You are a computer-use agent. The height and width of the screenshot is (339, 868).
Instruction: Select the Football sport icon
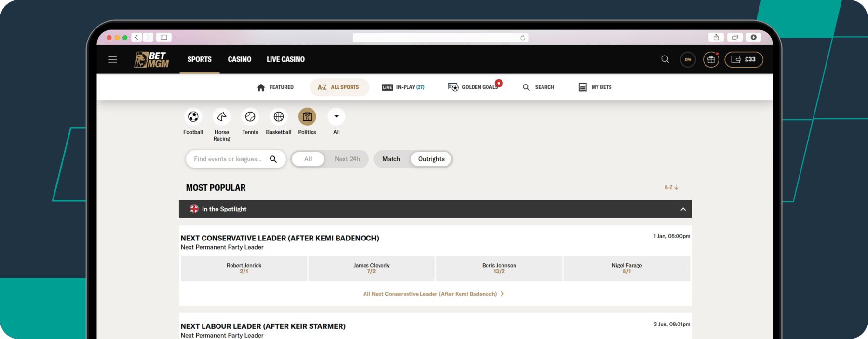click(193, 117)
